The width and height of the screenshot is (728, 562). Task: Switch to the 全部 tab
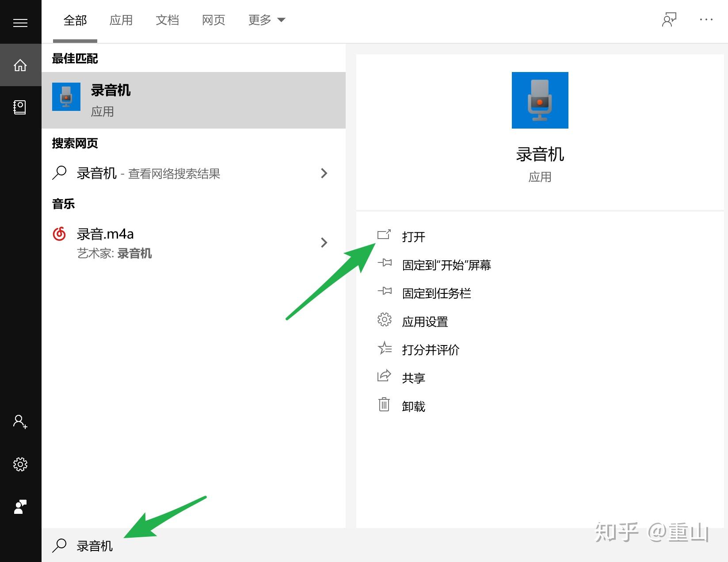tap(75, 20)
